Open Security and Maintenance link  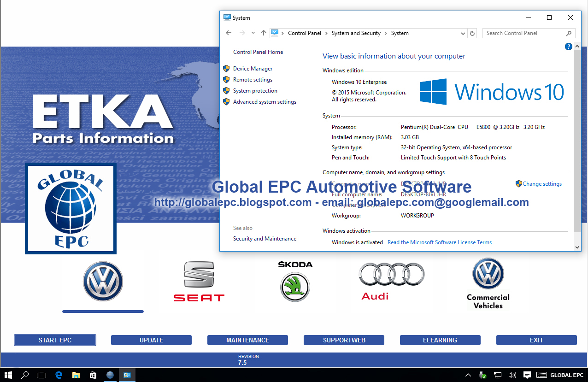265,239
